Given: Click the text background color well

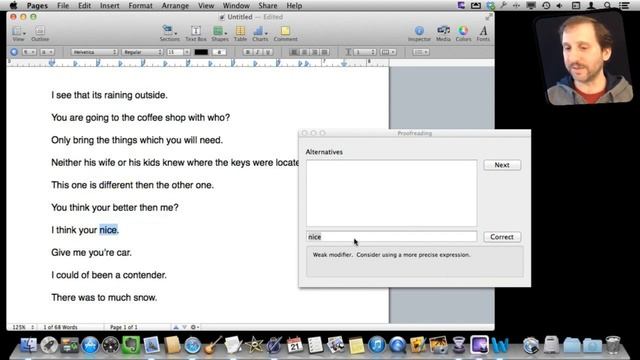Looking at the screenshot, I should click(x=219, y=52).
